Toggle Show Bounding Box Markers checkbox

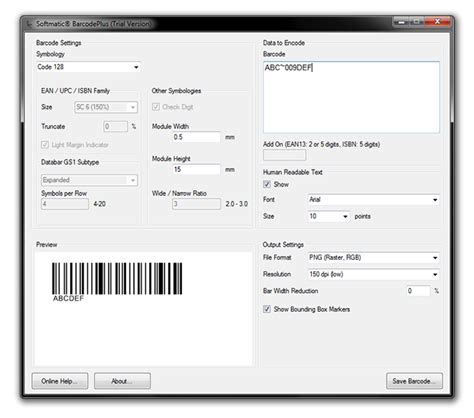(267, 309)
